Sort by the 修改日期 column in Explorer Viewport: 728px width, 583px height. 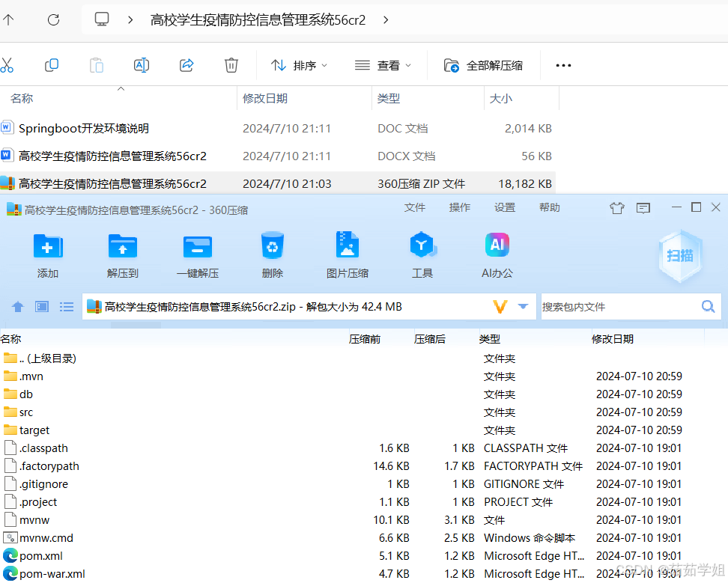click(265, 98)
